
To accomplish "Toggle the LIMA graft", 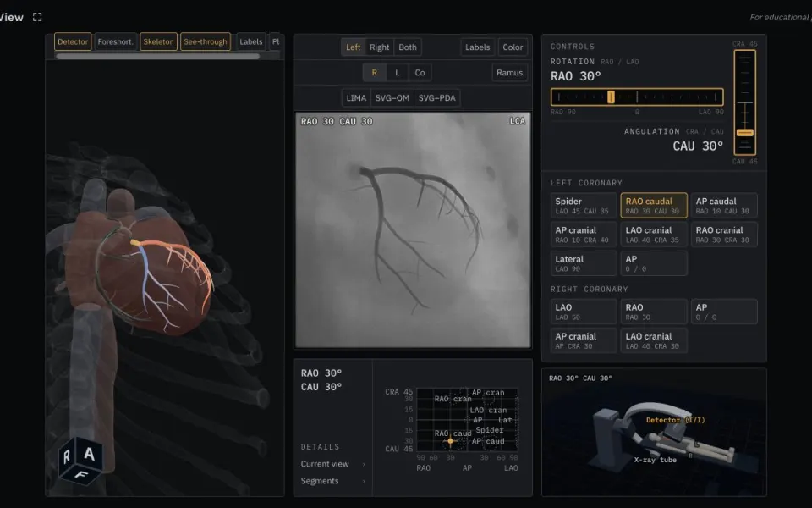I will coord(356,98).
